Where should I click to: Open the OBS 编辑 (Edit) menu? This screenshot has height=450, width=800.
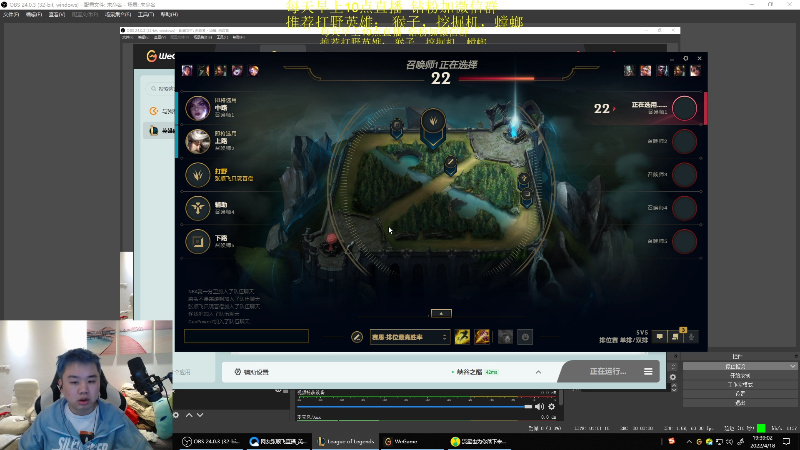click(34, 14)
